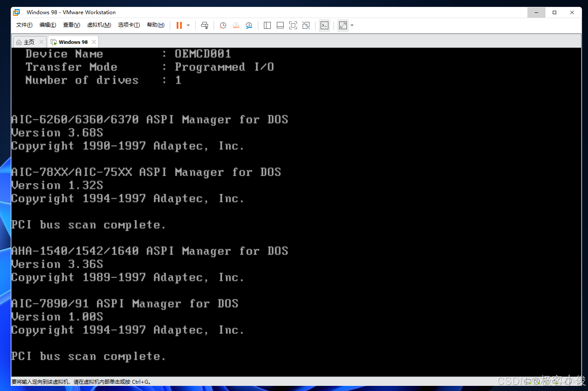The height and width of the screenshot is (391, 588).
Task: Click the 'Version 1.32S' line
Action: click(57, 185)
